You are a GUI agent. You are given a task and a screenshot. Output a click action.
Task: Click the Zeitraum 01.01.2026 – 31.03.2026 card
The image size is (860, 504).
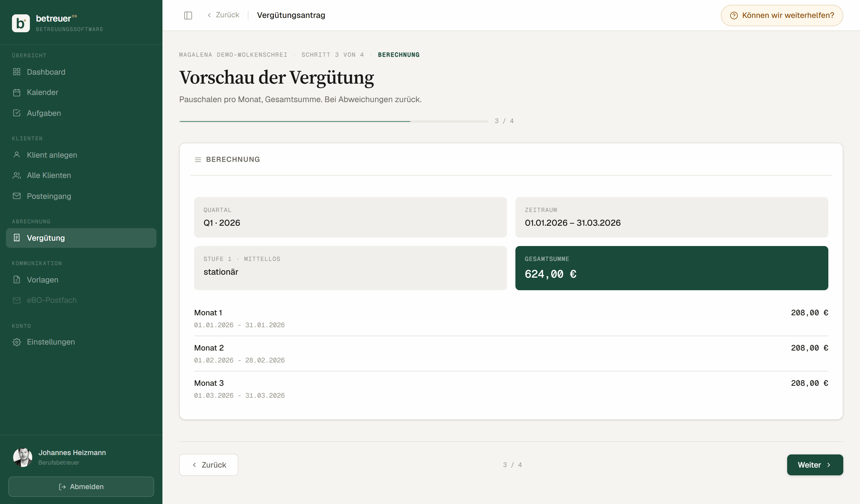(x=672, y=217)
